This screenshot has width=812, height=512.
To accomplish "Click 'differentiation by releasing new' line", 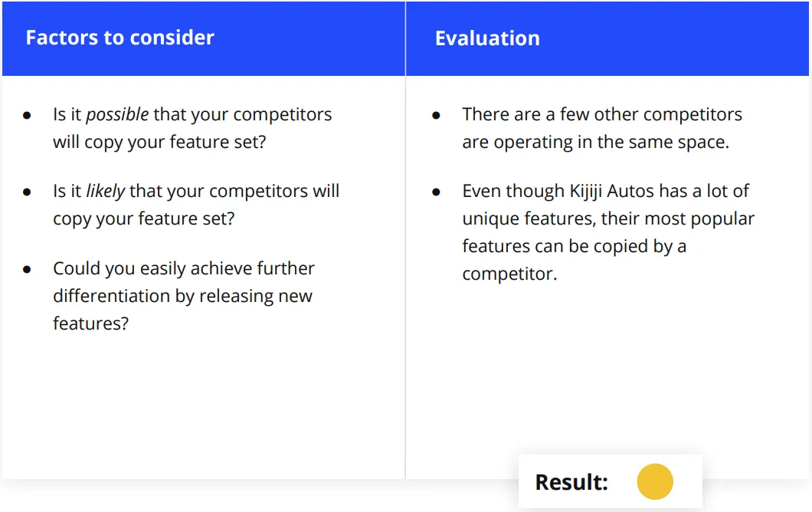I will (x=182, y=296).
